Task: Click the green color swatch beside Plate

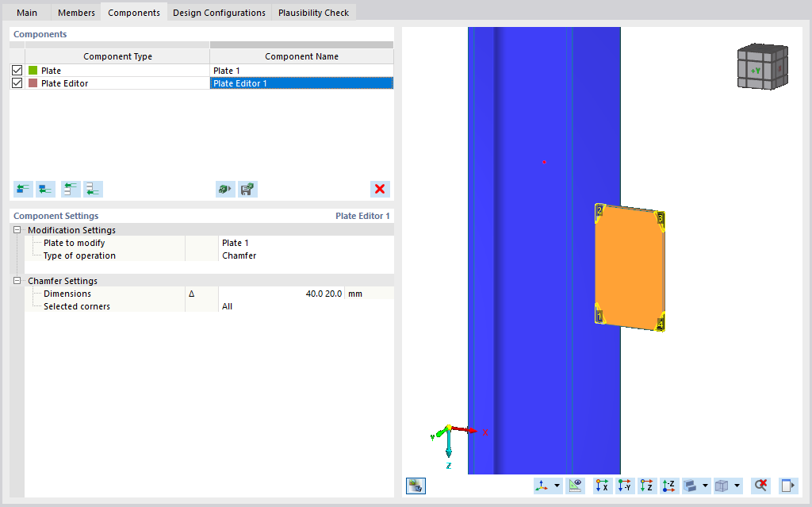Action: (x=33, y=70)
